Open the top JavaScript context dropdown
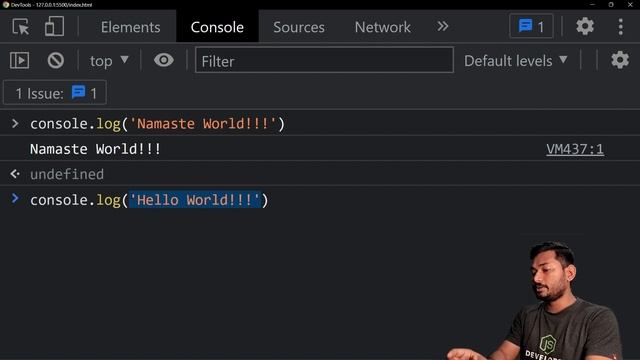This screenshot has width=640, height=360. click(109, 61)
